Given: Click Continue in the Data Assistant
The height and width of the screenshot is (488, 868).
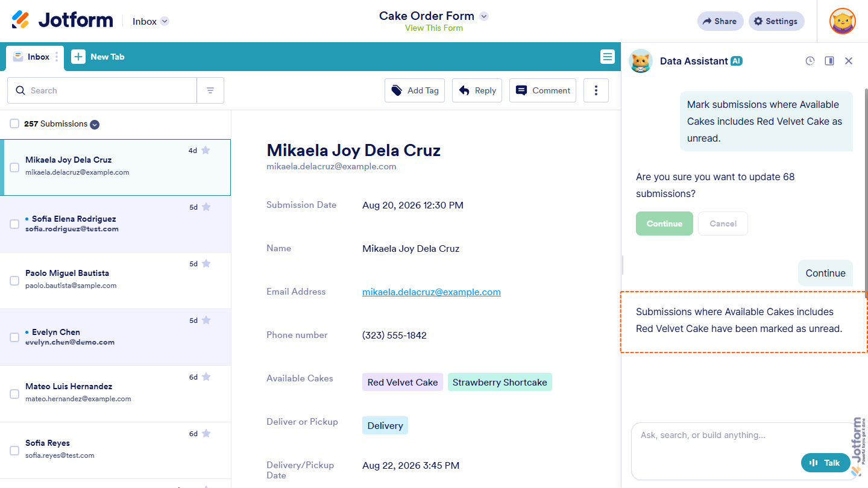Looking at the screenshot, I should point(664,224).
